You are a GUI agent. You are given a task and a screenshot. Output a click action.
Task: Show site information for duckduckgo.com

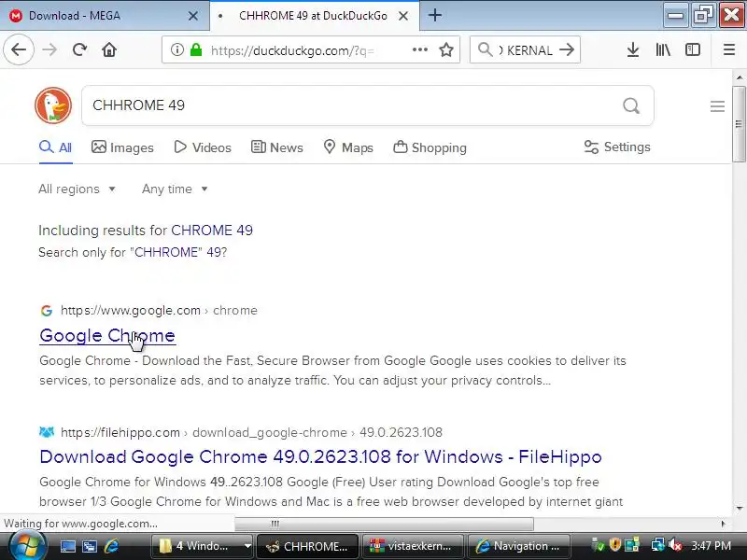[177, 49]
